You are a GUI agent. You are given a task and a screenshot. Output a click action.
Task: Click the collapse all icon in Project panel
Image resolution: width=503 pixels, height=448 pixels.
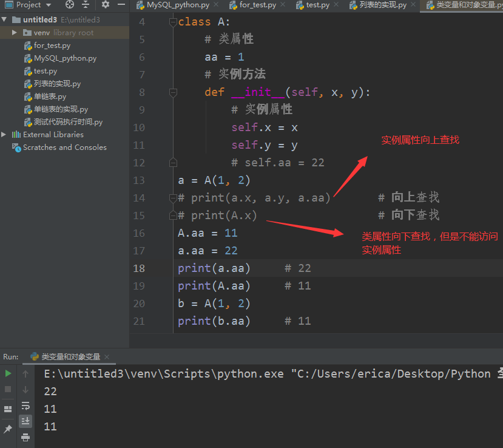click(x=86, y=4)
